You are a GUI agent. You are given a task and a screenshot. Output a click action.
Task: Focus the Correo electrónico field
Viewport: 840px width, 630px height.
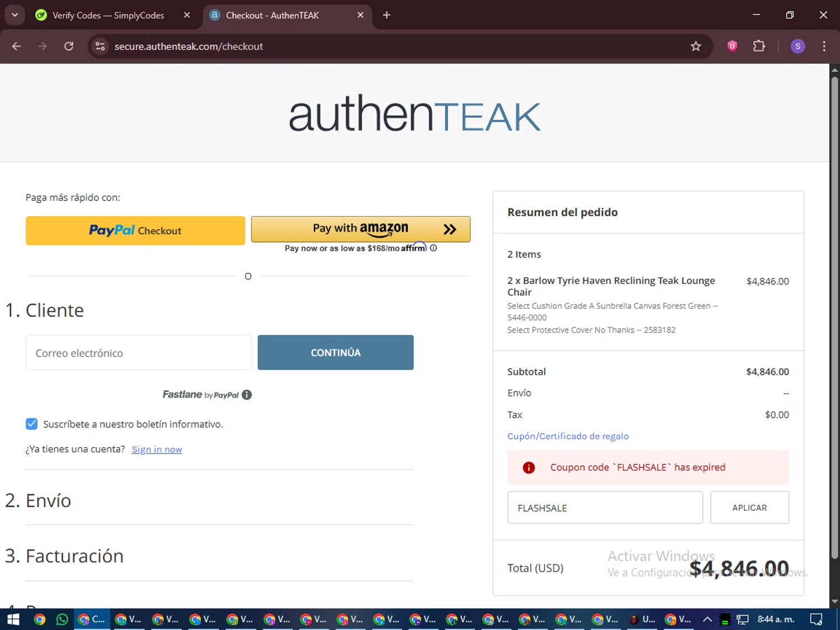(x=138, y=353)
